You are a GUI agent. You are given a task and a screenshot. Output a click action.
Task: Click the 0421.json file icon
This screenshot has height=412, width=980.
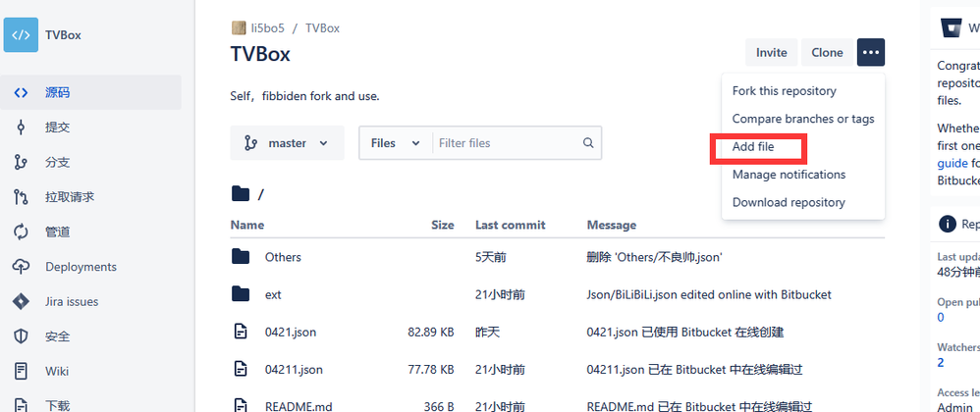coord(240,333)
